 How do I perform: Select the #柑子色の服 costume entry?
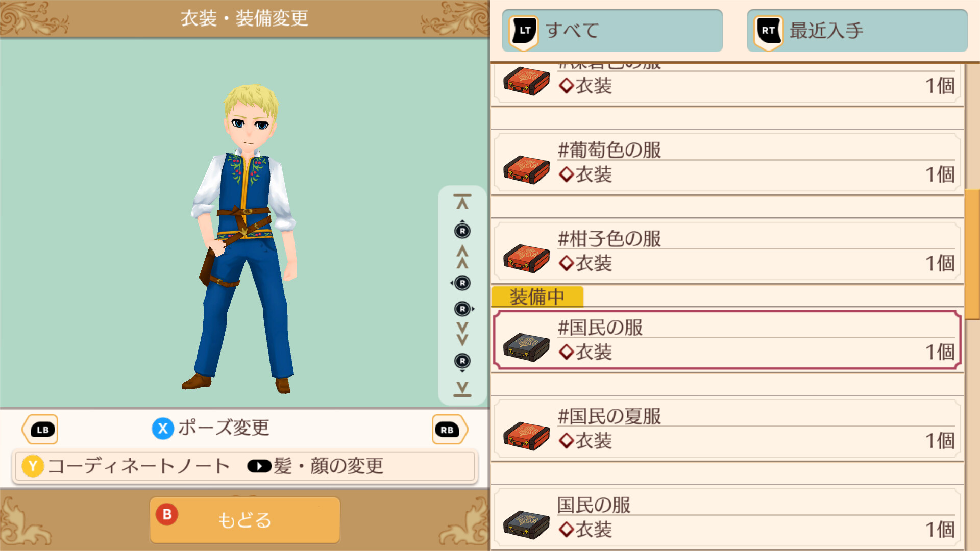coord(727,252)
